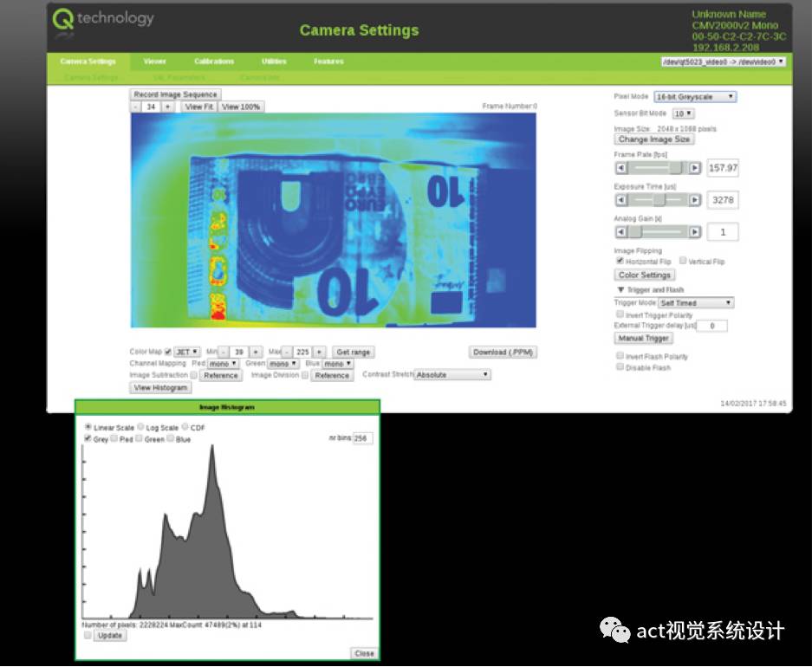Download the image as PPM
The image size is (812, 667).
click(503, 352)
